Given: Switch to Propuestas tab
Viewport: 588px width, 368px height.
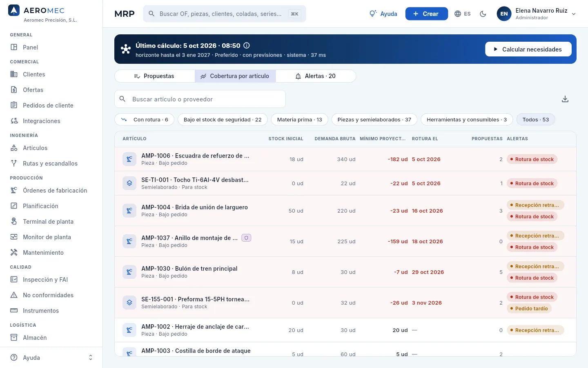Looking at the screenshot, I should (x=154, y=76).
